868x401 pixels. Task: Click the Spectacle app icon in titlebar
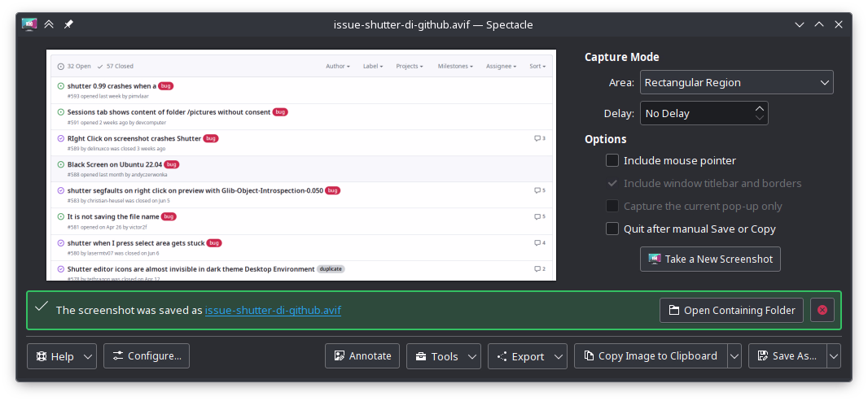click(x=28, y=24)
